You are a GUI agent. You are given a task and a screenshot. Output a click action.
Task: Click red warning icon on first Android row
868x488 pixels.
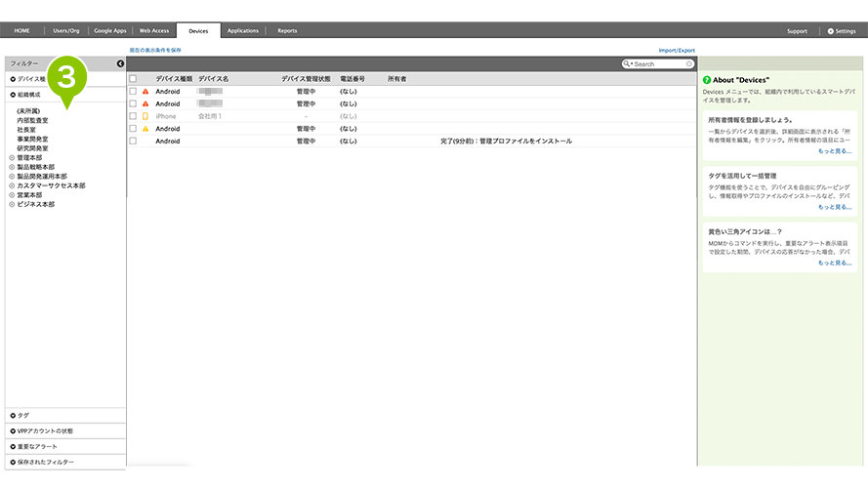[x=145, y=92]
